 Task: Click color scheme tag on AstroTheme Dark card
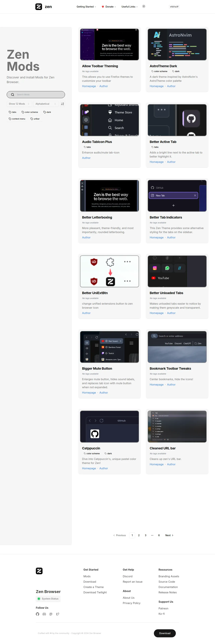[x=159, y=71]
